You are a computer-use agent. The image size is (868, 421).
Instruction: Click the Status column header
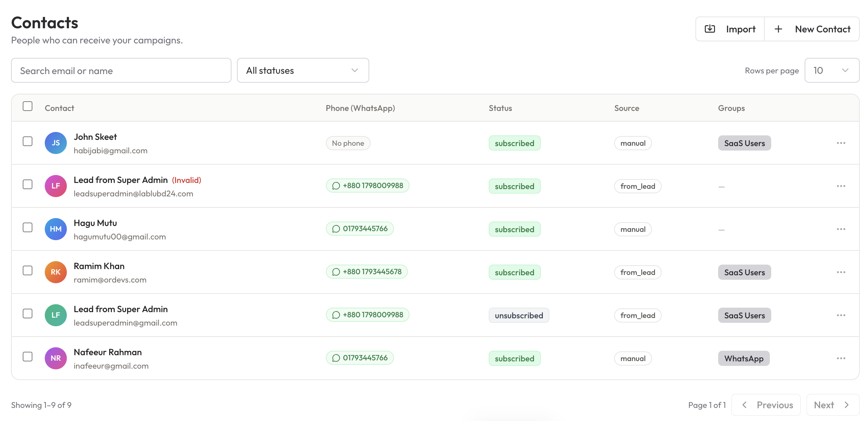pos(500,108)
